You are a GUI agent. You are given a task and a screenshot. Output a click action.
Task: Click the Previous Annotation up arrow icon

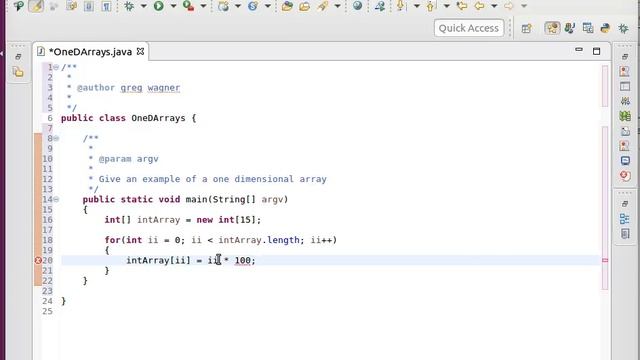(x=430, y=6)
